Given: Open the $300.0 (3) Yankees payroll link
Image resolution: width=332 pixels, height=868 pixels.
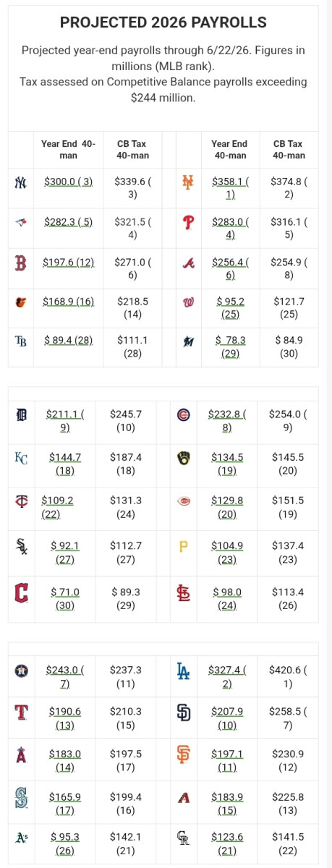Looking at the screenshot, I should [69, 182].
